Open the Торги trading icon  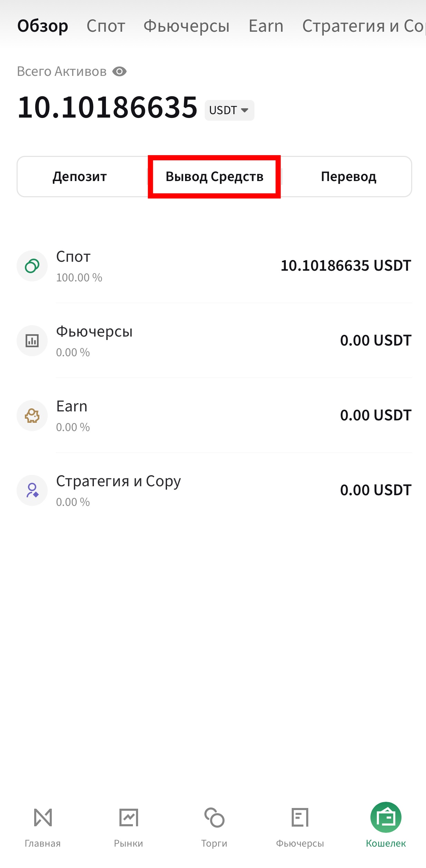[214, 818]
